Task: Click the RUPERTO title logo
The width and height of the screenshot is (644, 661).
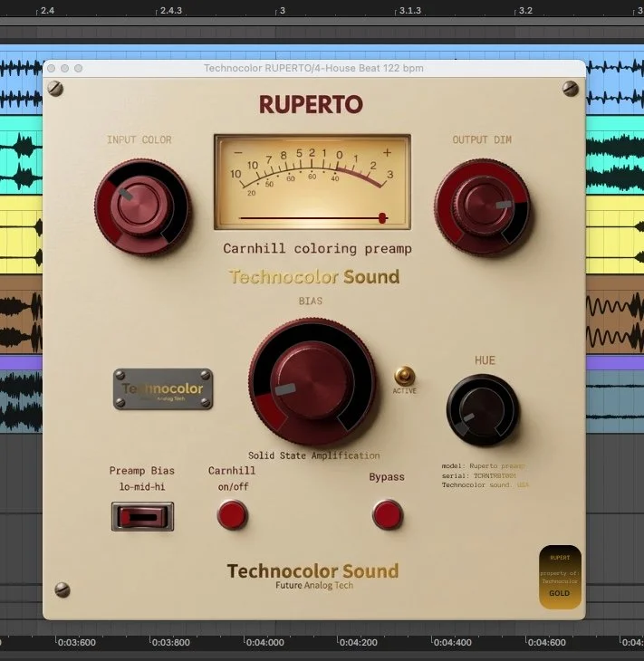Action: (311, 104)
